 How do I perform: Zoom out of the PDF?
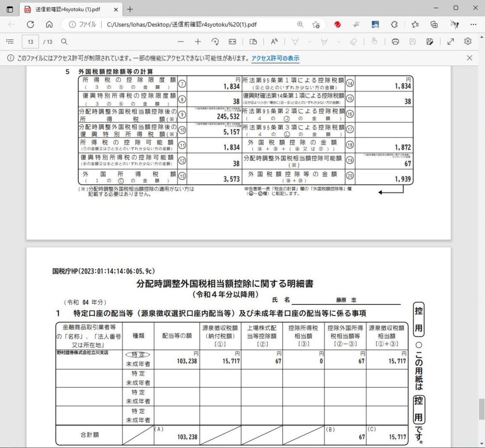181,42
